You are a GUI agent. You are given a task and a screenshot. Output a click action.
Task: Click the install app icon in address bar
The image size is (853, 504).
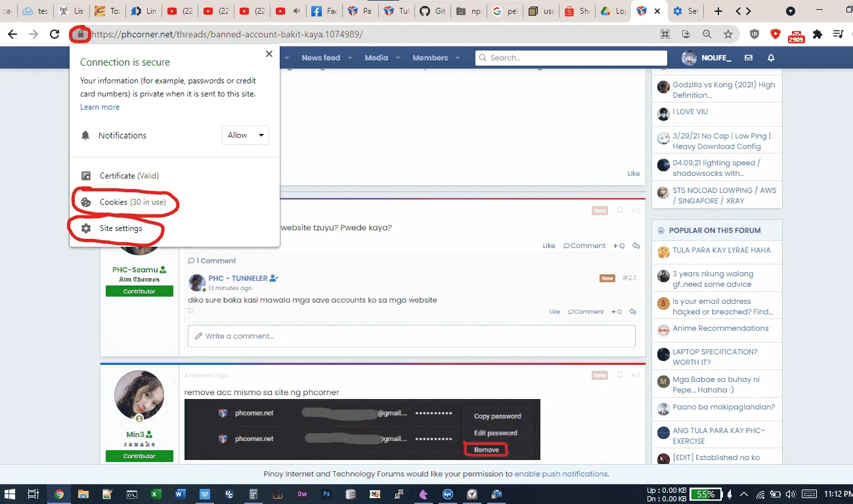[686, 34]
